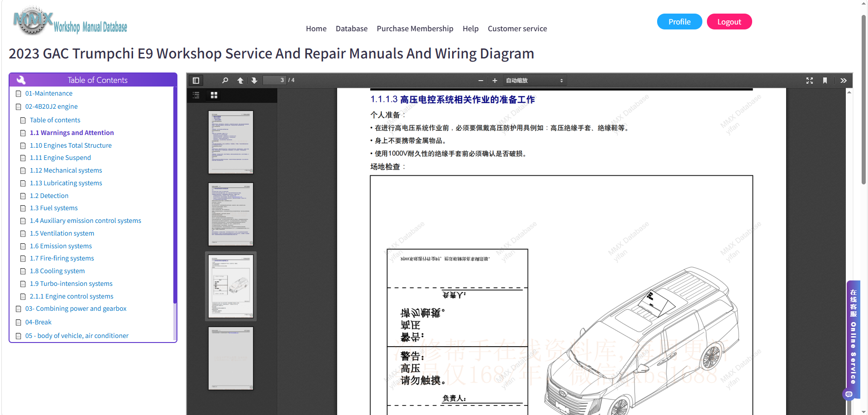Viewport: 868px width, 415px height.
Task: Select 1.1 Warnings and Attention
Action: coord(72,133)
